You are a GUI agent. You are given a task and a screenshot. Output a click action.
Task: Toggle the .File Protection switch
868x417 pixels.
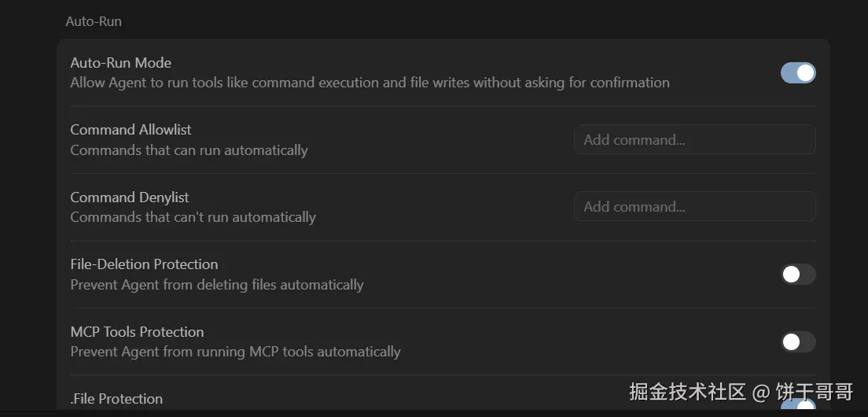pyautogui.click(x=798, y=407)
